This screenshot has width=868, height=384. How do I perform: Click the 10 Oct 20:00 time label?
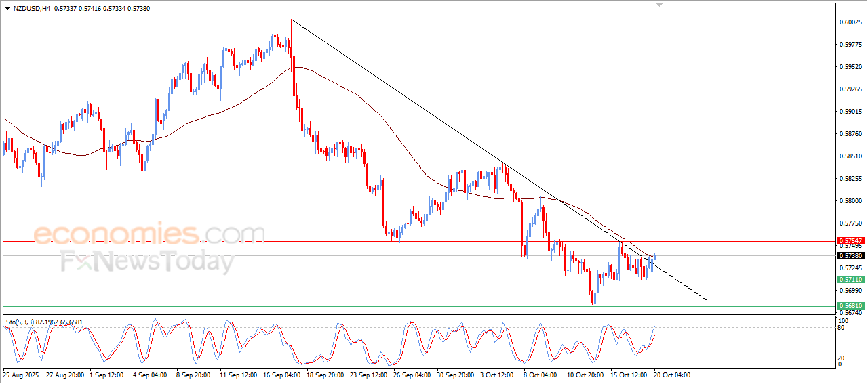586,375
